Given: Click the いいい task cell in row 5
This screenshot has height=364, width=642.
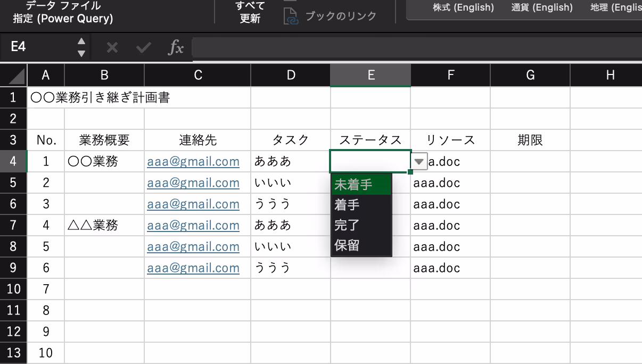Looking at the screenshot, I should coord(291,183).
